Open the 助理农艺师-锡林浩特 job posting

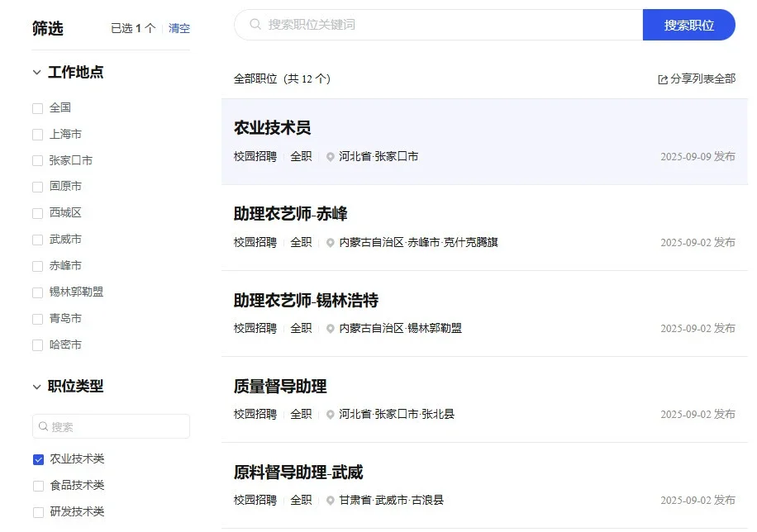click(306, 300)
